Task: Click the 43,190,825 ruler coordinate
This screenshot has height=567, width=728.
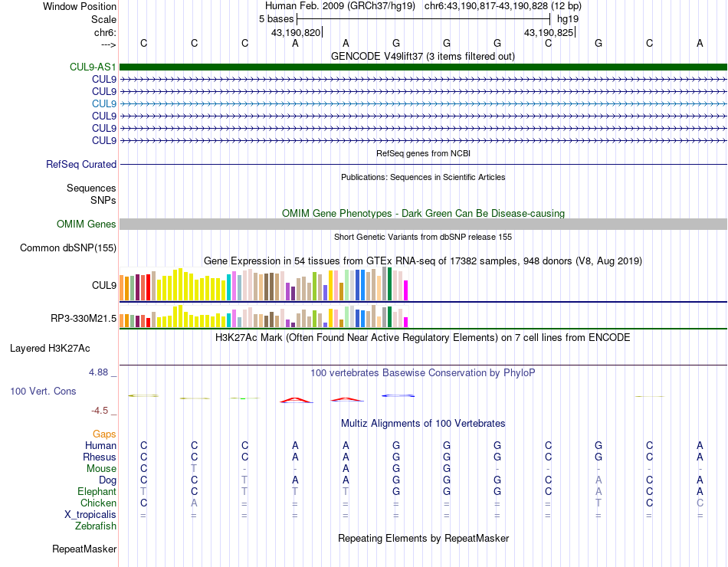Action: pos(549,32)
